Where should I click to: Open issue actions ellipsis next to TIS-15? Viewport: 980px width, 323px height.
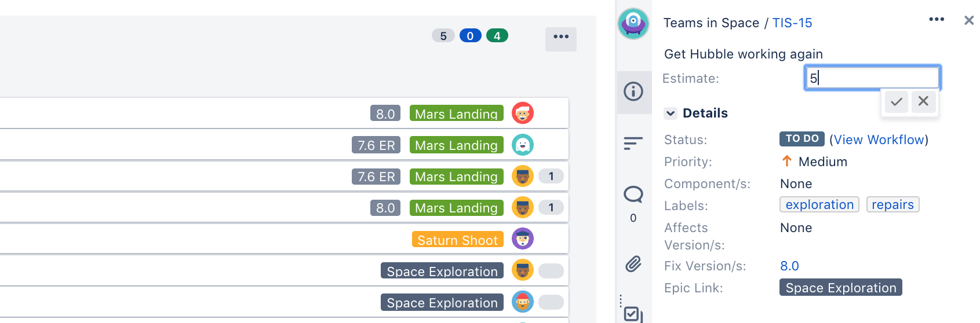click(x=937, y=20)
